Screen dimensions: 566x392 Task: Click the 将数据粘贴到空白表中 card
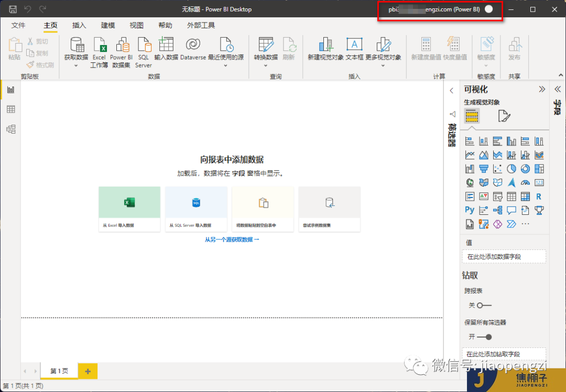(263, 209)
